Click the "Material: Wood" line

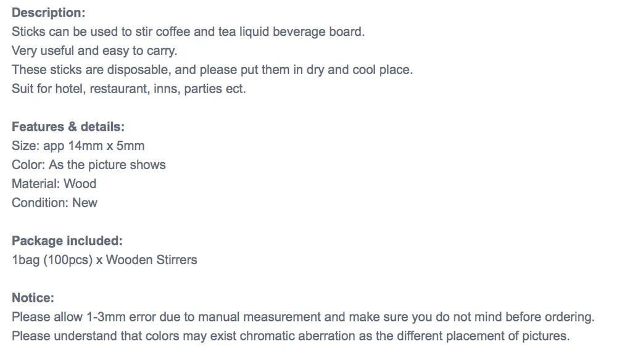tap(54, 183)
